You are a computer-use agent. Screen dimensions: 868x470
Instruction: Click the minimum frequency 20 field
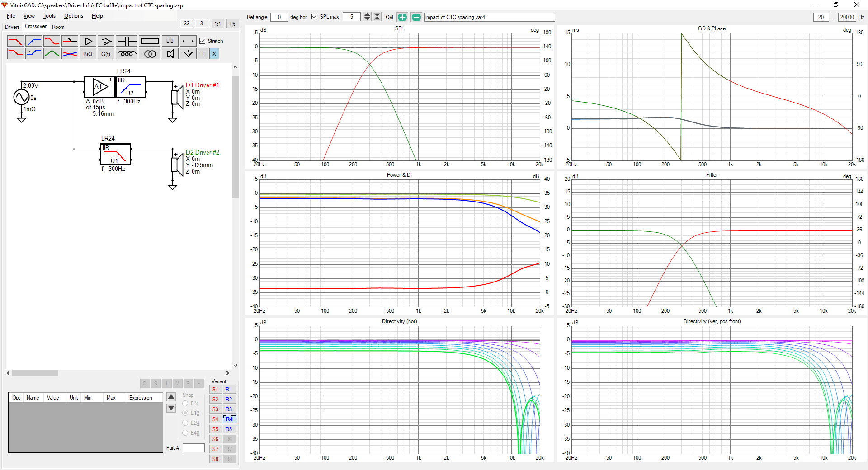click(821, 17)
